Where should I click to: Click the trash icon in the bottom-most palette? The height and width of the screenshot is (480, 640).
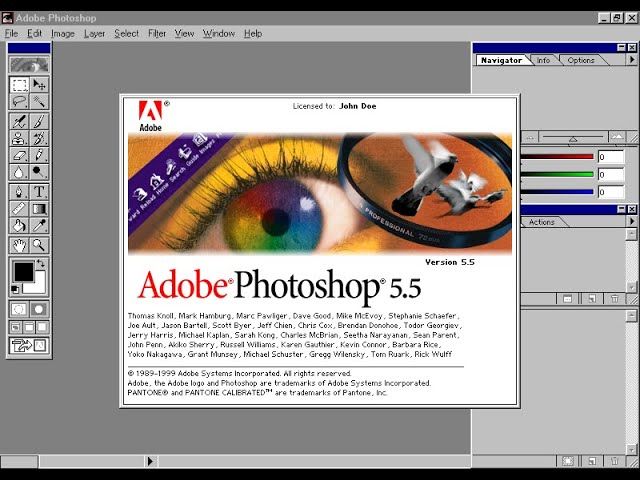coord(614,461)
